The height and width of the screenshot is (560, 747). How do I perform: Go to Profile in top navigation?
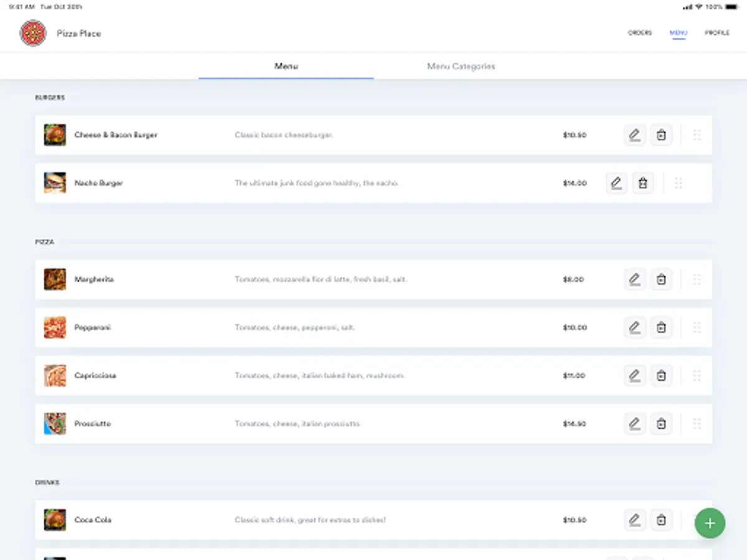click(x=717, y=33)
